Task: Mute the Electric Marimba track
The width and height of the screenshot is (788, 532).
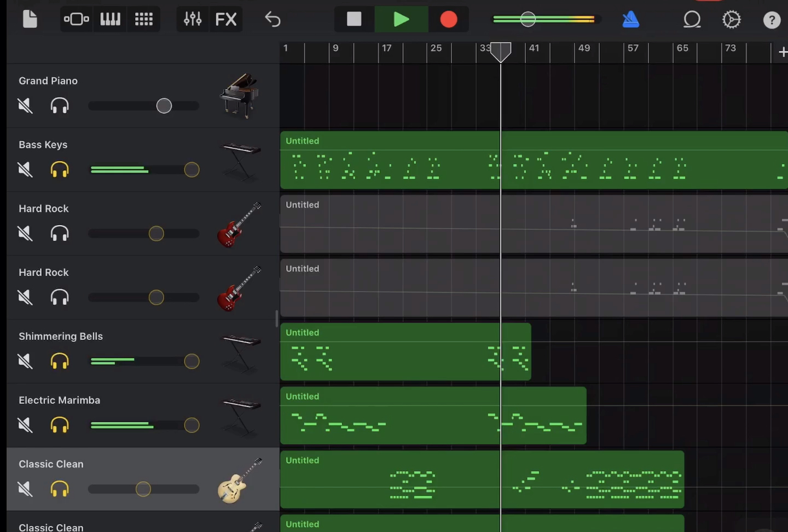Action: (25, 425)
